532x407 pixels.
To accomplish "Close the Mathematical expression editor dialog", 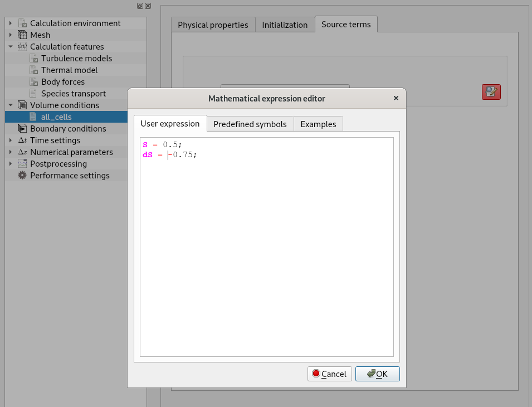I will [396, 98].
